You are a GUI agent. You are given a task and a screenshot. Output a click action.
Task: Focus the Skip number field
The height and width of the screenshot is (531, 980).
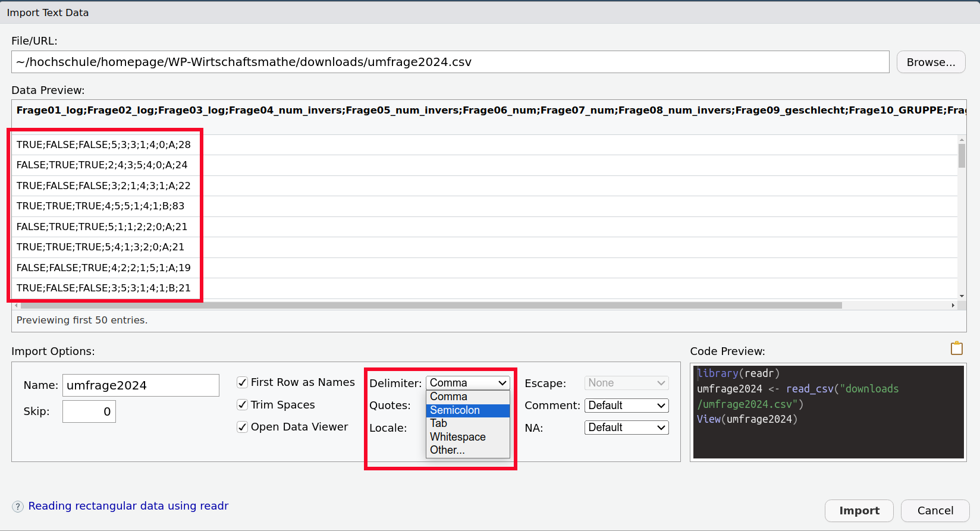[x=89, y=411]
